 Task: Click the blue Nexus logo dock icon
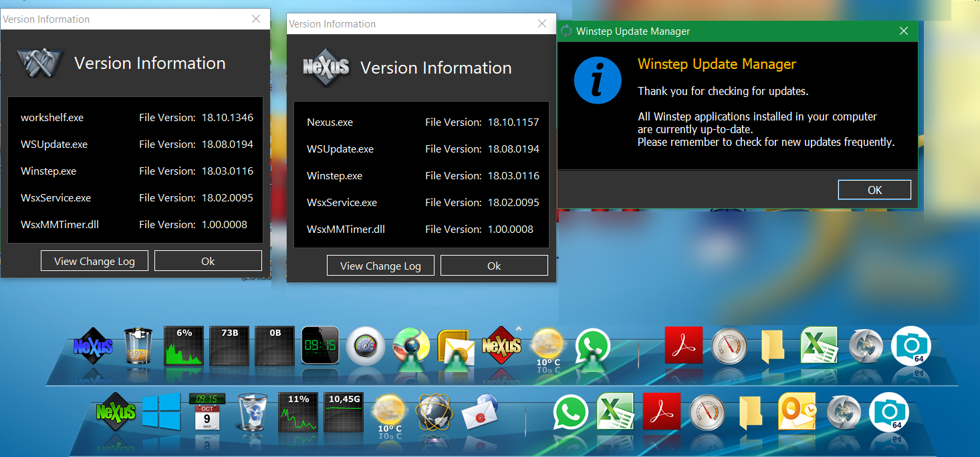tap(93, 345)
